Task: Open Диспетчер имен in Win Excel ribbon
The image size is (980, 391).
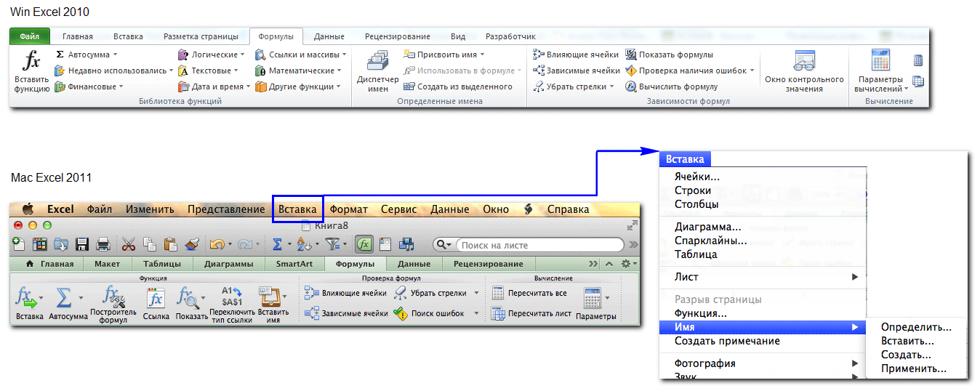Action: point(377,72)
